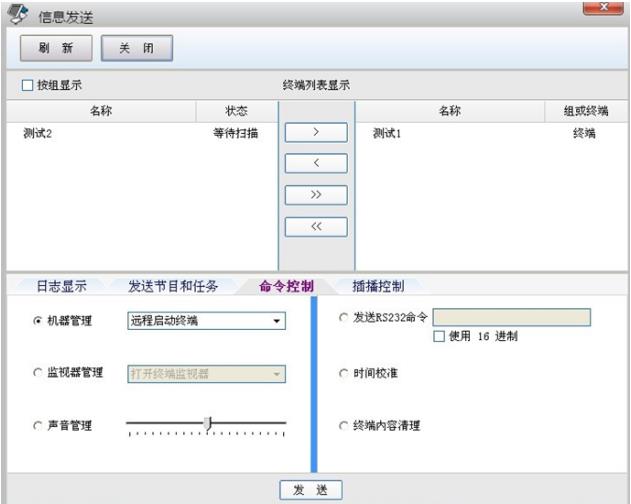Enable the 按组显示 checkbox

(27, 86)
